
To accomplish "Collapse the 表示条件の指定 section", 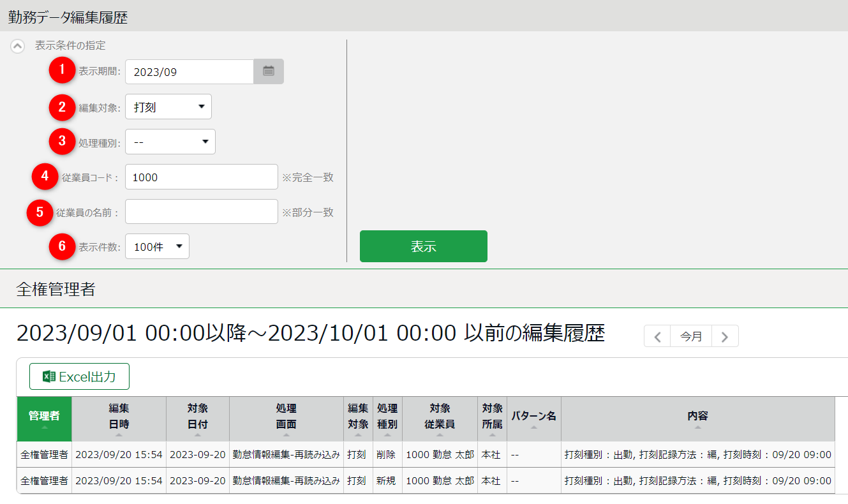I will [18, 46].
